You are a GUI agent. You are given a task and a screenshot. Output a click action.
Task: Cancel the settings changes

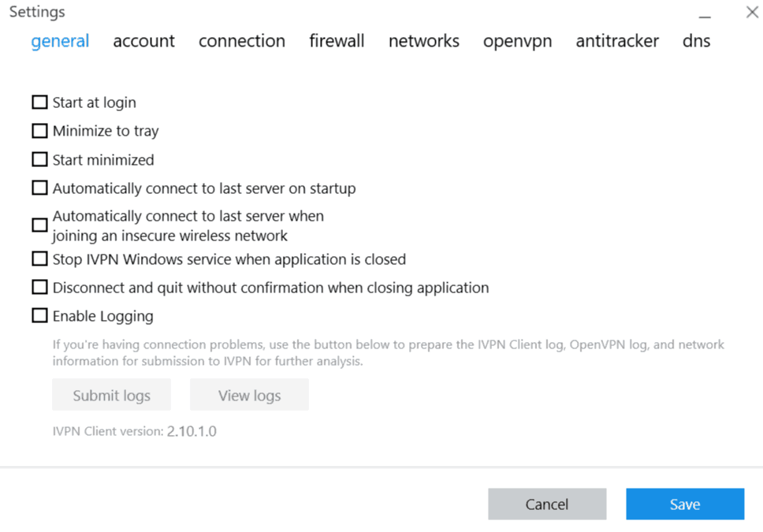point(547,504)
